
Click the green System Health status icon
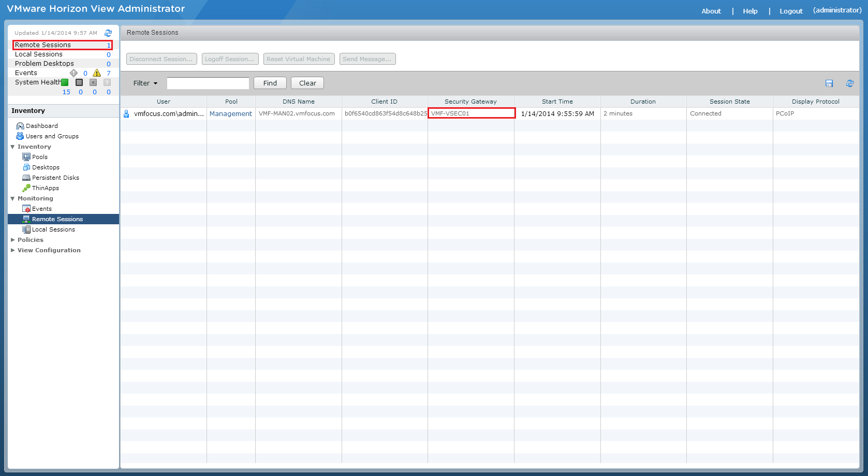pyautogui.click(x=65, y=82)
